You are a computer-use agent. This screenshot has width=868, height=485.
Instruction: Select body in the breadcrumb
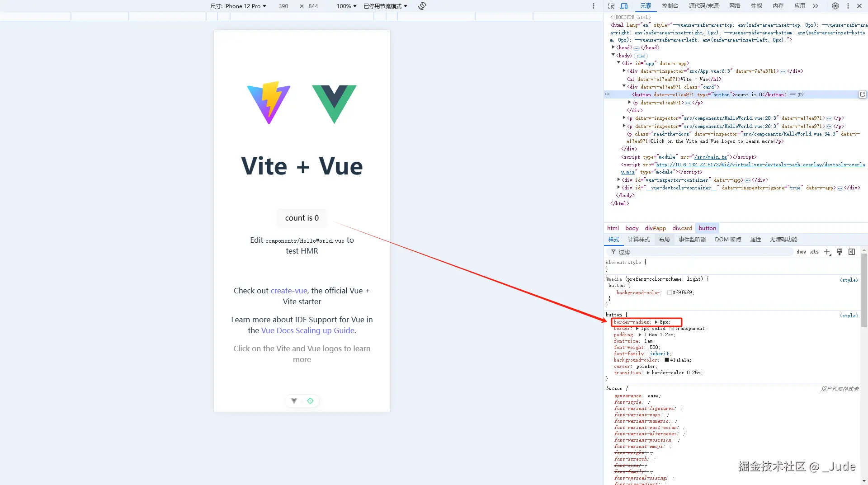(632, 228)
